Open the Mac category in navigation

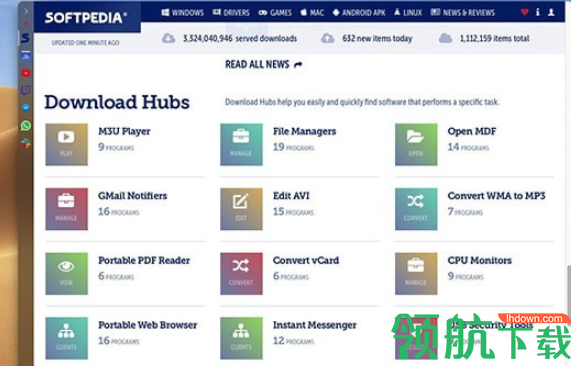(312, 13)
